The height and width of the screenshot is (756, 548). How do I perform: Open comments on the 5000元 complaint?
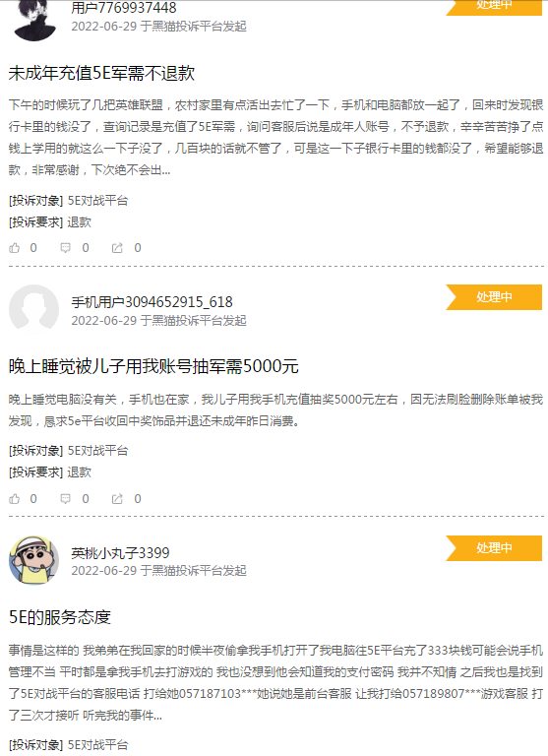pyautogui.click(x=65, y=499)
